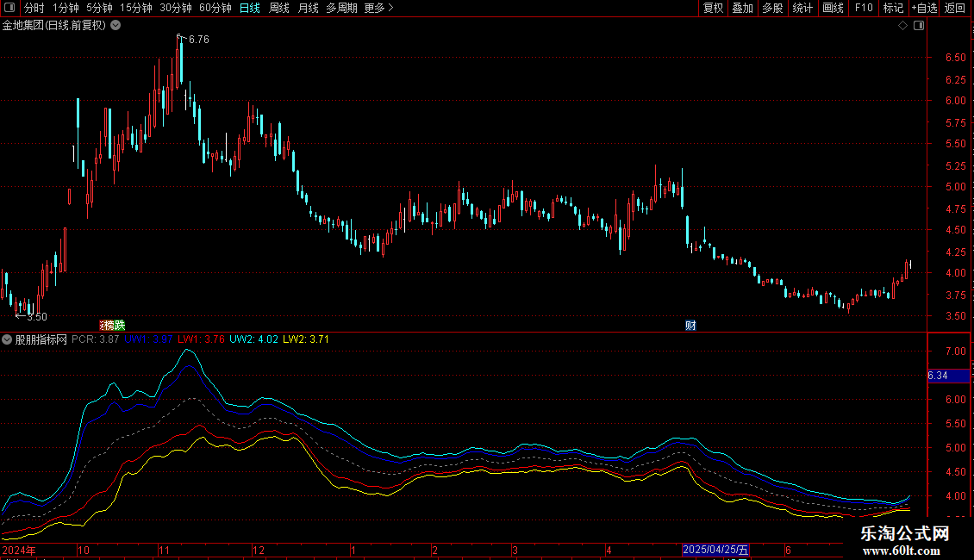This screenshot has height=560, width=974.
Task: Click the 6.76 high price annotation
Action: tap(199, 40)
